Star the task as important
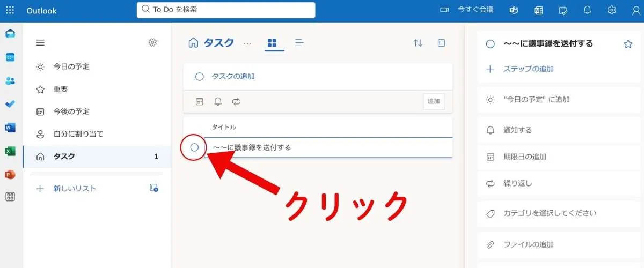 (x=628, y=44)
